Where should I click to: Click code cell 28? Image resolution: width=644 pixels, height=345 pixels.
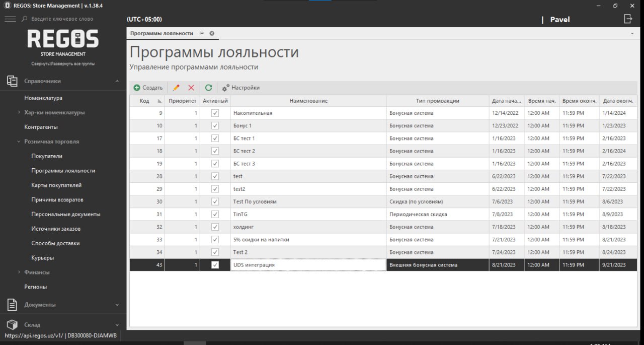pyautogui.click(x=147, y=176)
